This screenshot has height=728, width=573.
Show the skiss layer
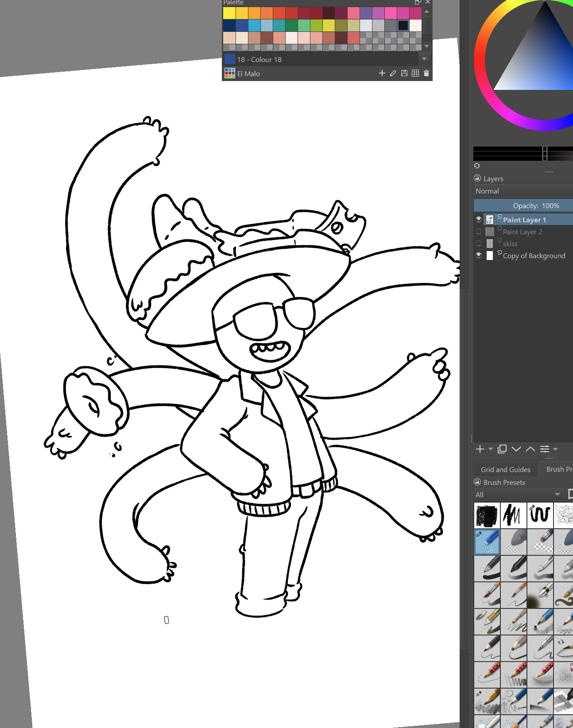coord(478,244)
